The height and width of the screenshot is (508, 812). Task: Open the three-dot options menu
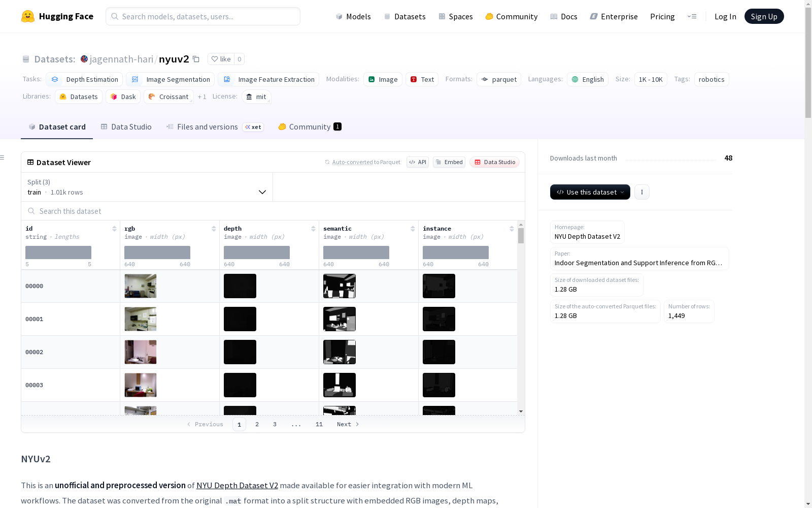coord(642,192)
